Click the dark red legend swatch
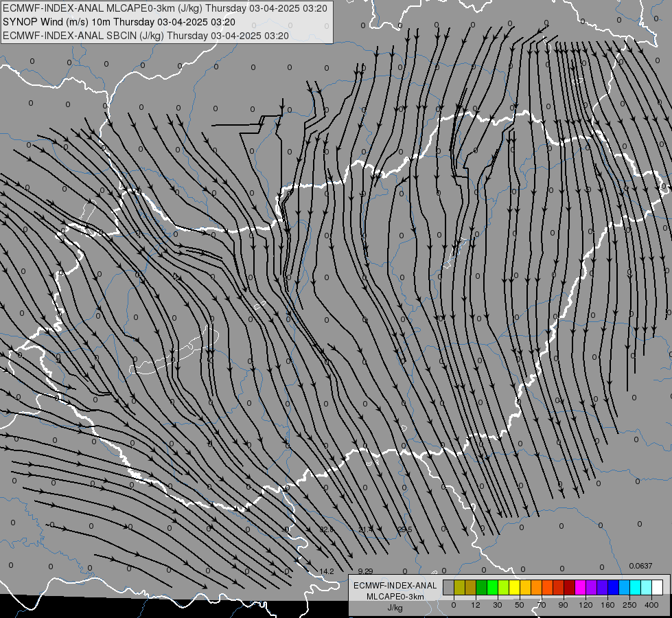 570,587
